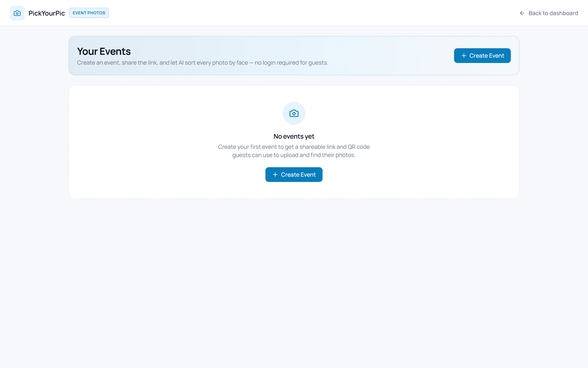588x368 pixels.
Task: Go back to dashboard link
Action: tap(549, 13)
